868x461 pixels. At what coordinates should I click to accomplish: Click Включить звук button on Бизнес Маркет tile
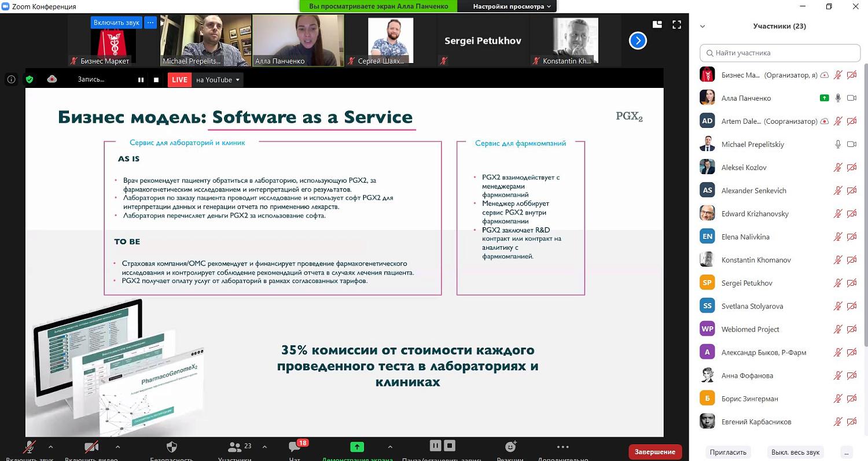[116, 23]
